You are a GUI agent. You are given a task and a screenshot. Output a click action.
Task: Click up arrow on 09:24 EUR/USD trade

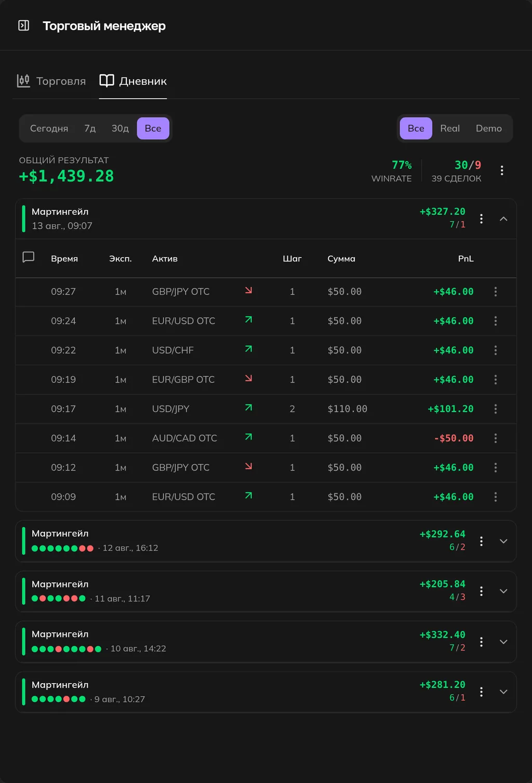click(249, 320)
